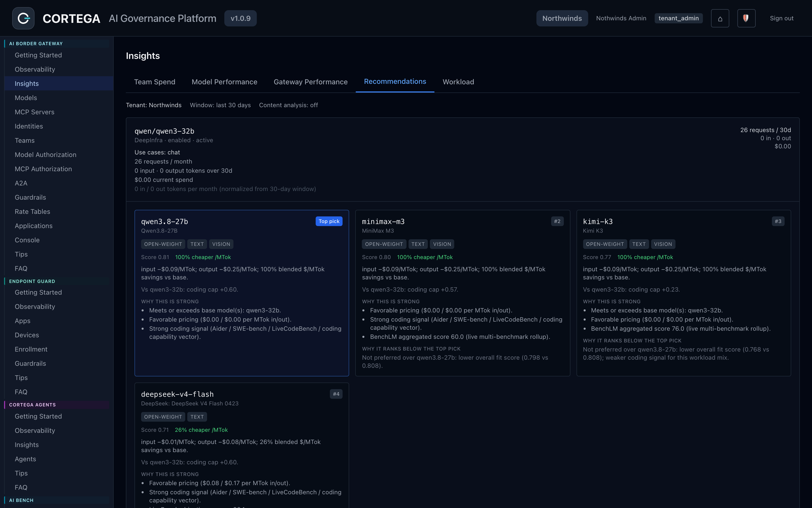Viewport: 812px width, 508px height.
Task: Go to MCP Authorization
Action: click(59, 169)
